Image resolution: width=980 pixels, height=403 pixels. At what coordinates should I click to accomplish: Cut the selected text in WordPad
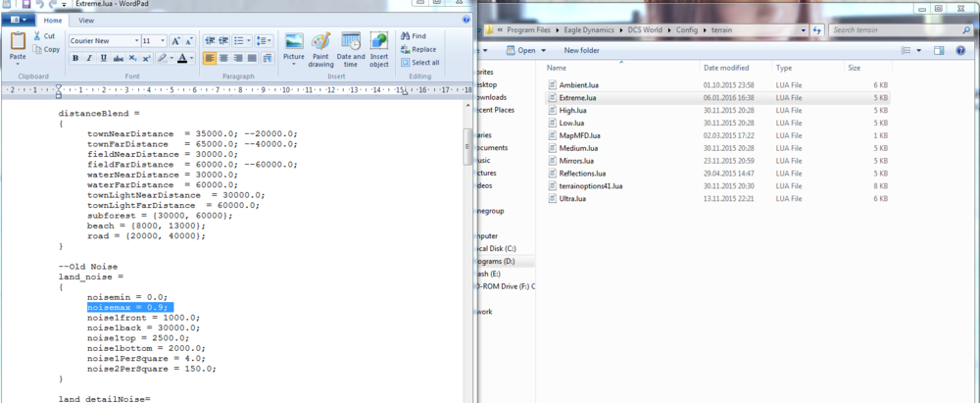(x=44, y=36)
